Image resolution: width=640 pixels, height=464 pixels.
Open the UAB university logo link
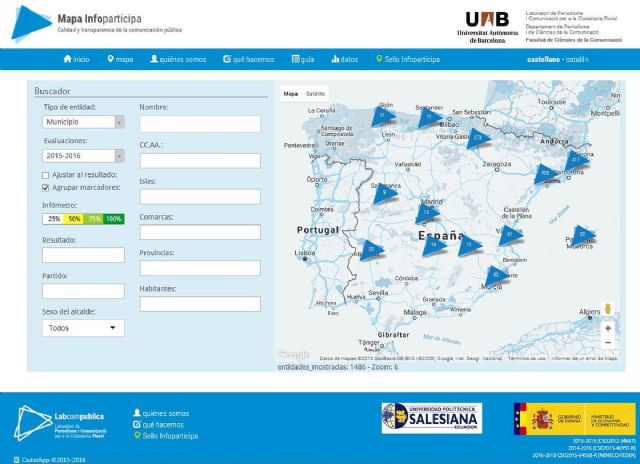487,27
